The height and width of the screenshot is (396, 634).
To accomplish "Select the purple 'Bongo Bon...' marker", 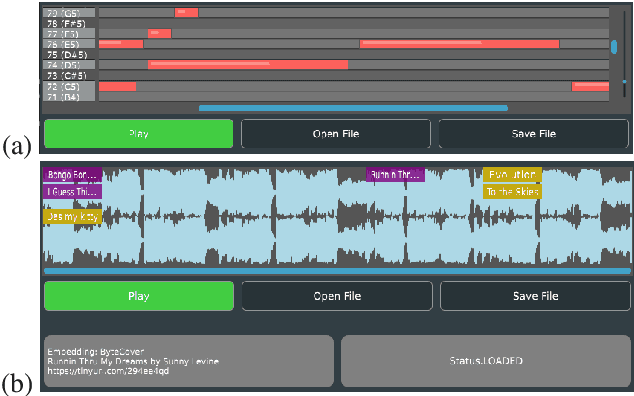I will [x=72, y=175].
